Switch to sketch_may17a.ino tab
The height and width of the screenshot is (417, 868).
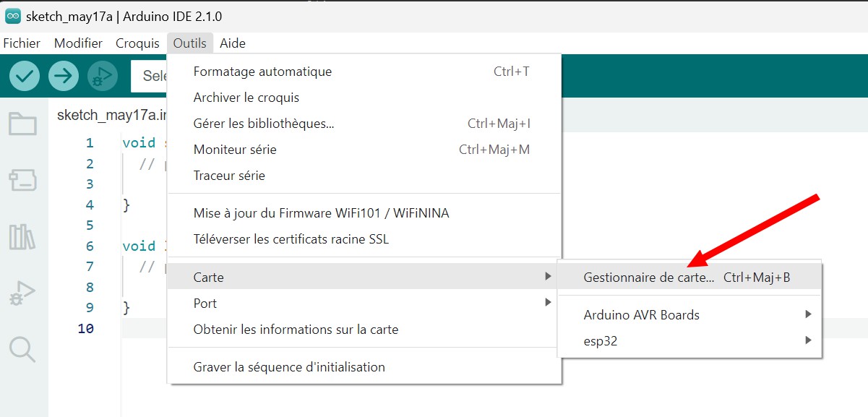[111, 116]
